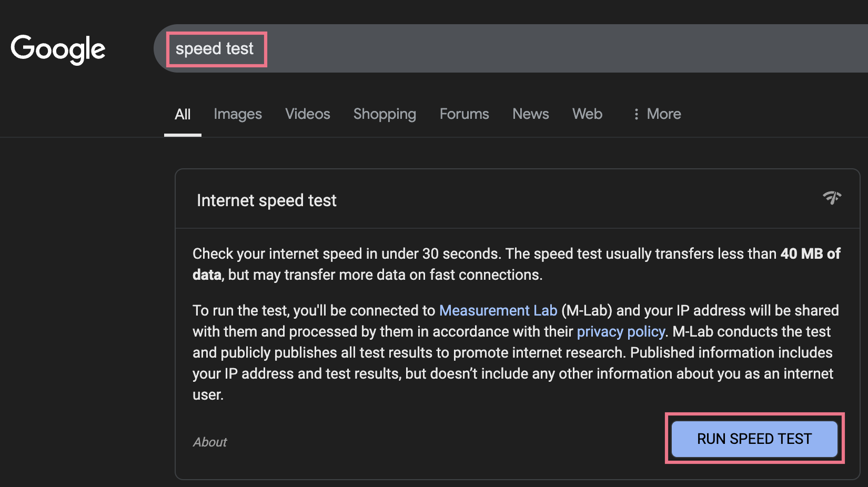Click the three-dot icon beside More
Screen dimensions: 868x487
click(636, 114)
